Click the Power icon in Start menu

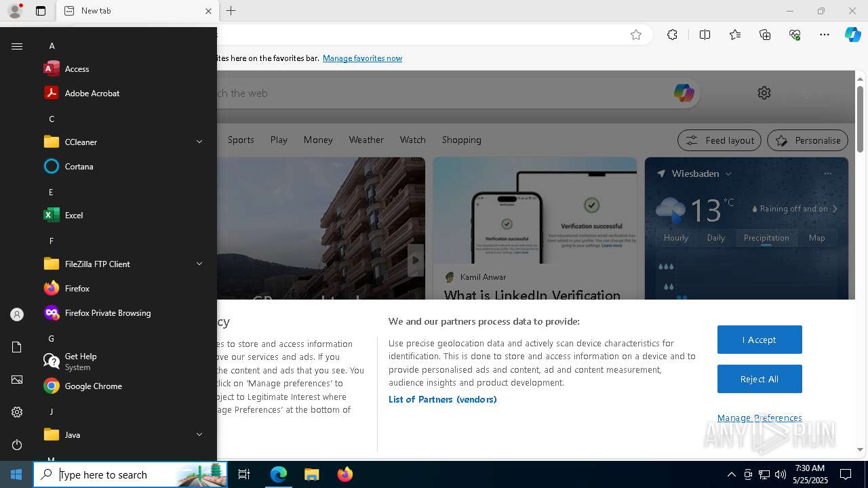[17, 445]
